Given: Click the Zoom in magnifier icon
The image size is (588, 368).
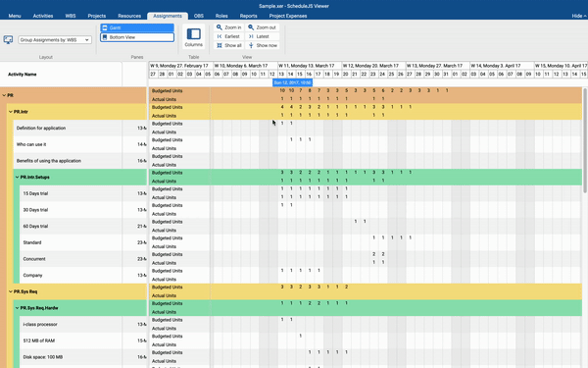Looking at the screenshot, I should pos(220,27).
